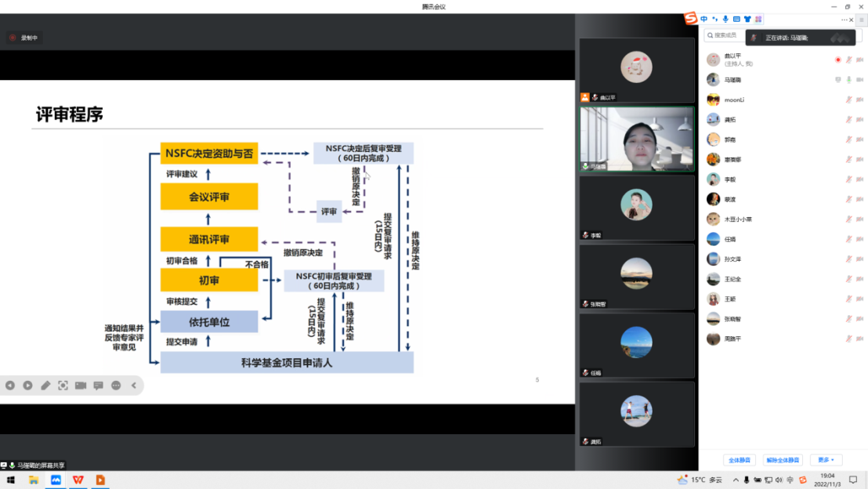Image resolution: width=868 pixels, height=489 pixels.
Task: Go to previous slide using the left arrow
Action: click(x=10, y=386)
